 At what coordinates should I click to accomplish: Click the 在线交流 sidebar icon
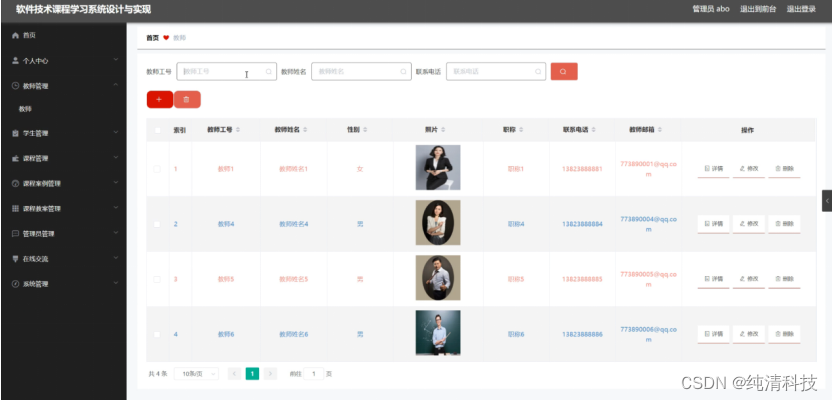(15, 259)
